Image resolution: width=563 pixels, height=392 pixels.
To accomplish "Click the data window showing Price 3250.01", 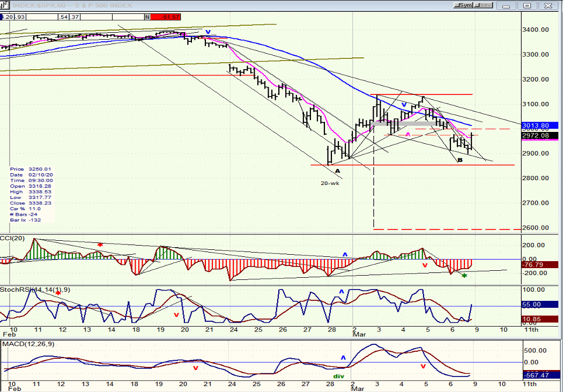I will coord(32,194).
